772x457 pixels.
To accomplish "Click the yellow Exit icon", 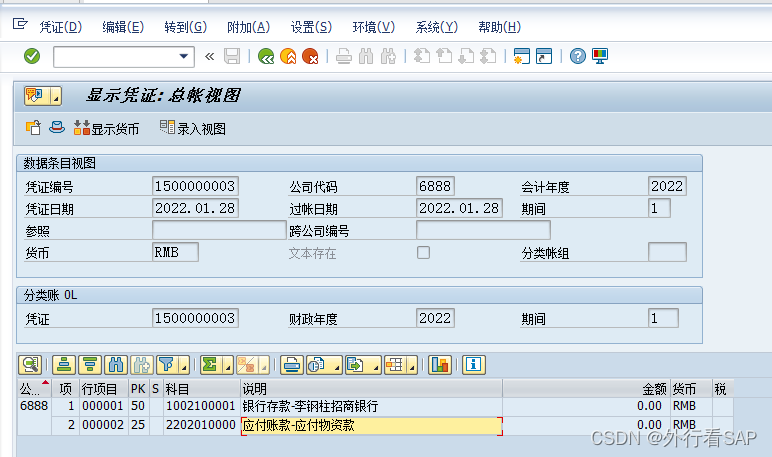I will click(x=288, y=56).
